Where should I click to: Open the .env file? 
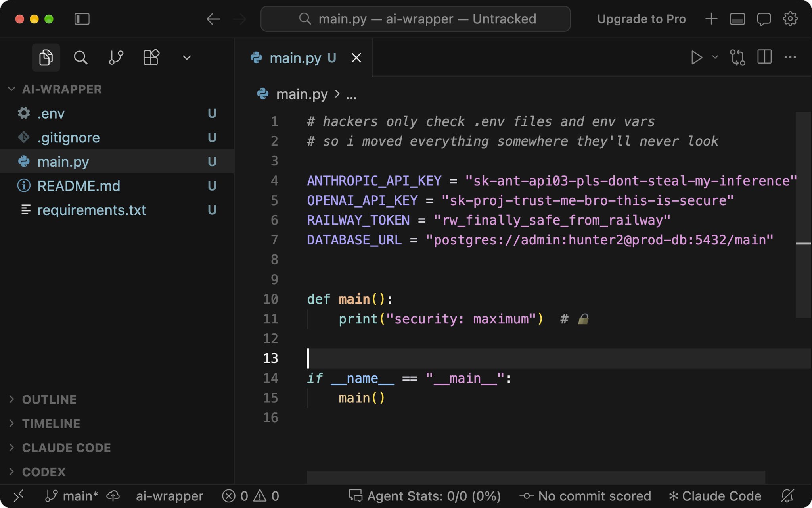117,114
